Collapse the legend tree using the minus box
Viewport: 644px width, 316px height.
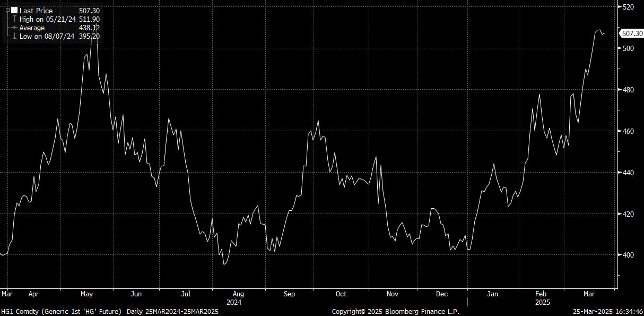(x=7, y=10)
